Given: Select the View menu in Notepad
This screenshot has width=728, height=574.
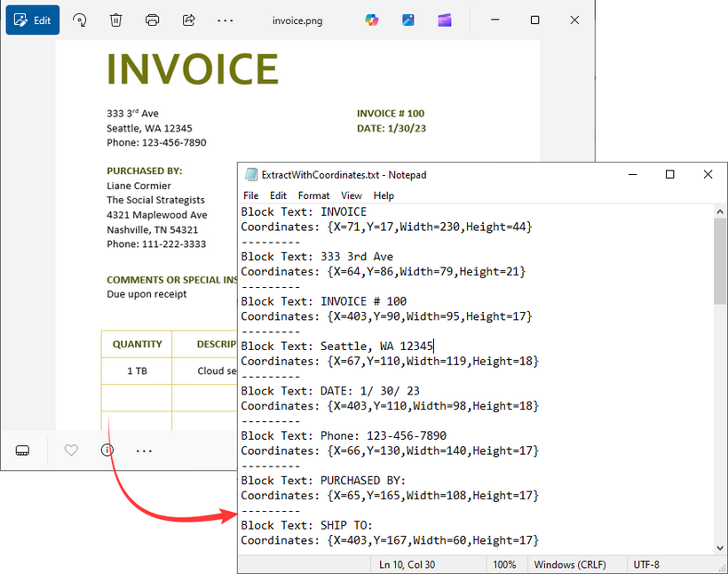Looking at the screenshot, I should pyautogui.click(x=352, y=195).
